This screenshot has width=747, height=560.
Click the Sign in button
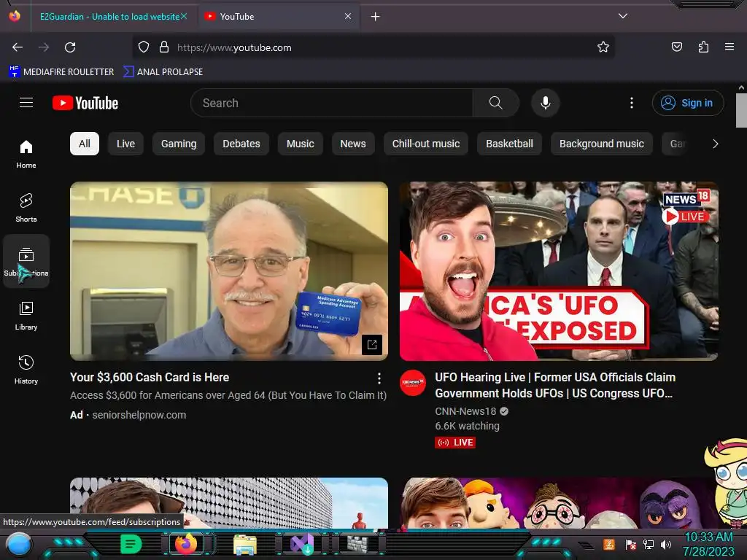(x=688, y=103)
